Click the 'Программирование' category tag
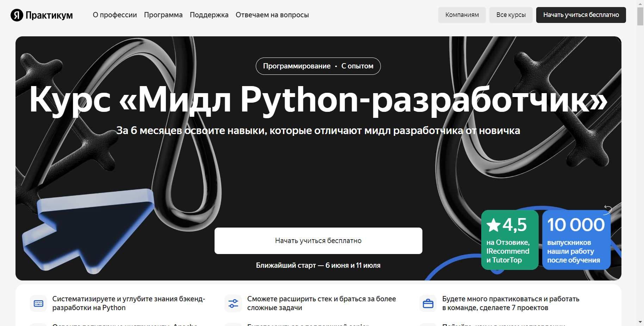644x326 pixels. pyautogui.click(x=297, y=66)
